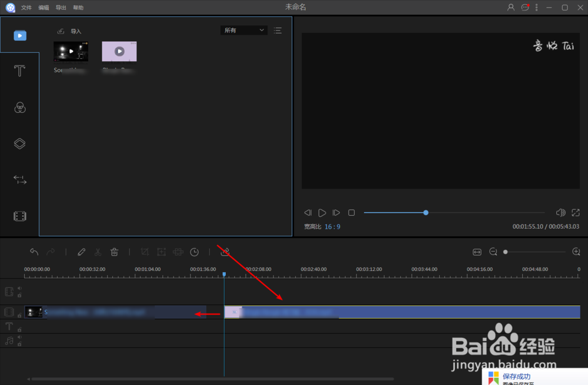Open the Overlays layers panel
588x385 pixels.
[19, 143]
